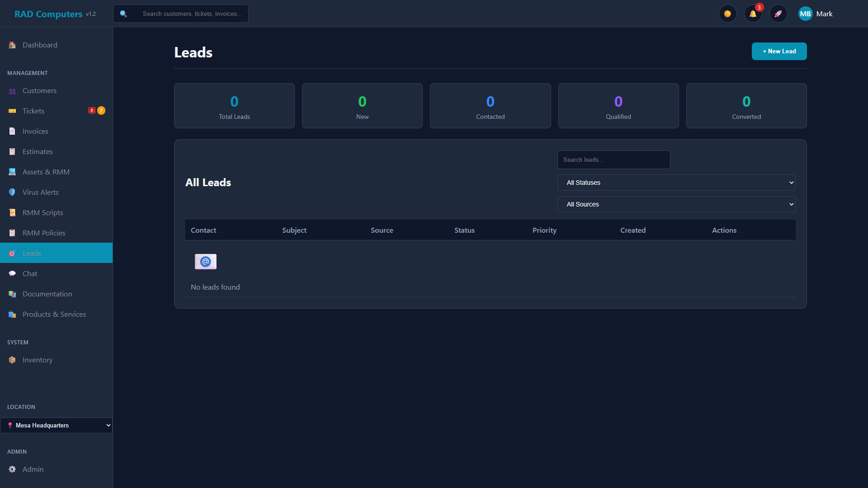
Task: Select the Virus Alerts shield icon
Action: pyautogui.click(x=12, y=192)
